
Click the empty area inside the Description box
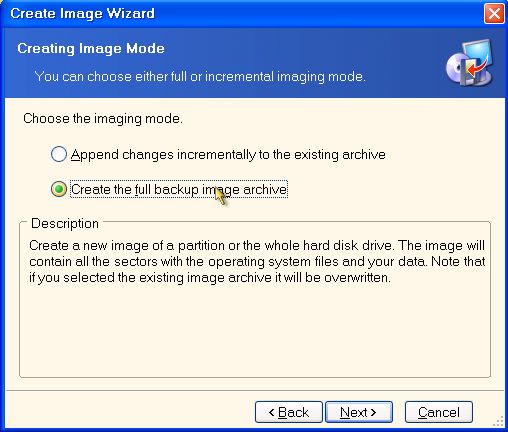coord(255,330)
